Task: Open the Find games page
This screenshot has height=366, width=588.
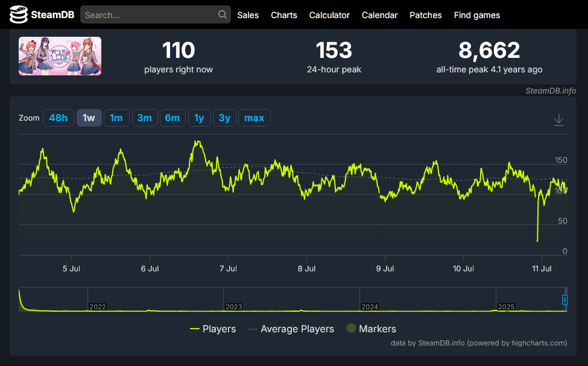Action: (477, 15)
